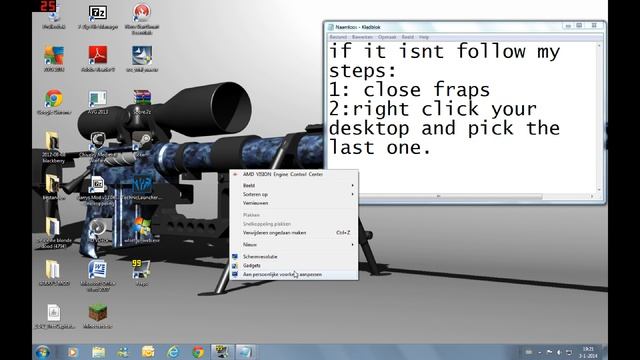Open the 7-Zip File Manager shortcut
The height and width of the screenshot is (360, 640).
[98, 17]
